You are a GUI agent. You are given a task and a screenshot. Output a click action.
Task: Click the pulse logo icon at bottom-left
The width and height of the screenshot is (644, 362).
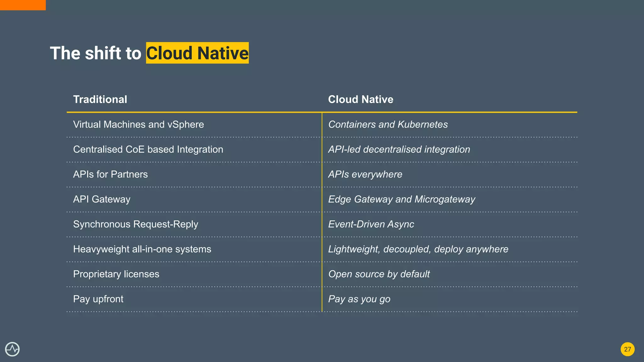pyautogui.click(x=12, y=349)
